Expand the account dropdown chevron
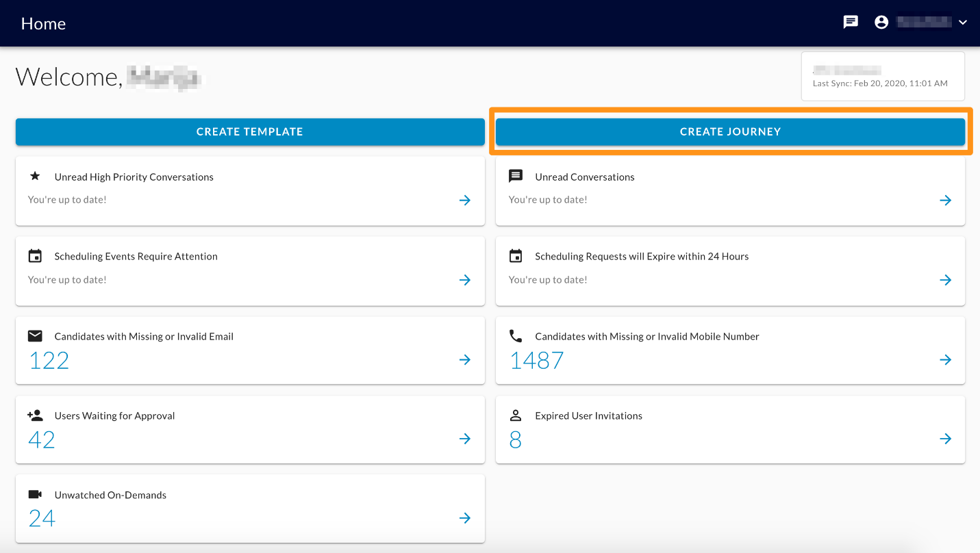The height and width of the screenshot is (553, 980). (x=963, y=23)
